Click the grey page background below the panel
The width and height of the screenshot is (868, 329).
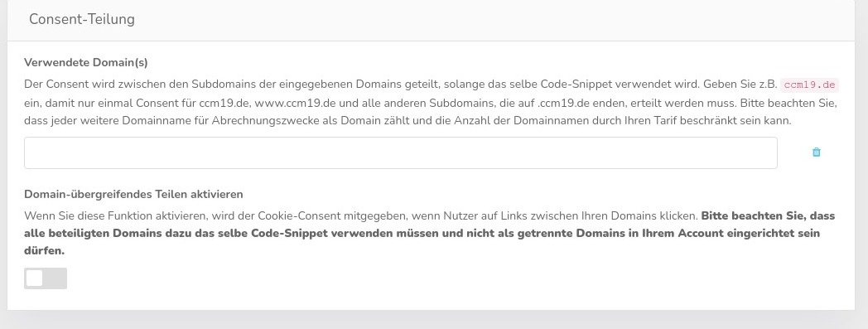click(x=434, y=320)
